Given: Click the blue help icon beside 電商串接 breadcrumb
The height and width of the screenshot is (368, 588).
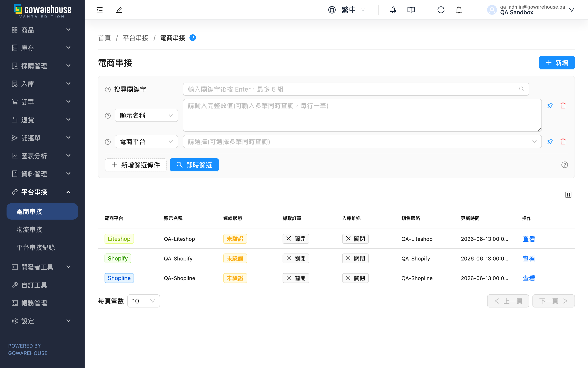Looking at the screenshot, I should [x=193, y=38].
